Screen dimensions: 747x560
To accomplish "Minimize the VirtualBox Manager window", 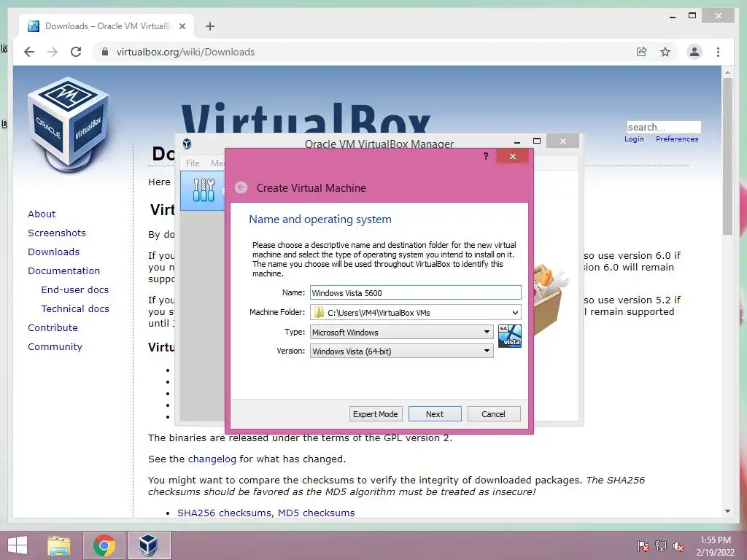I will pos(517,141).
